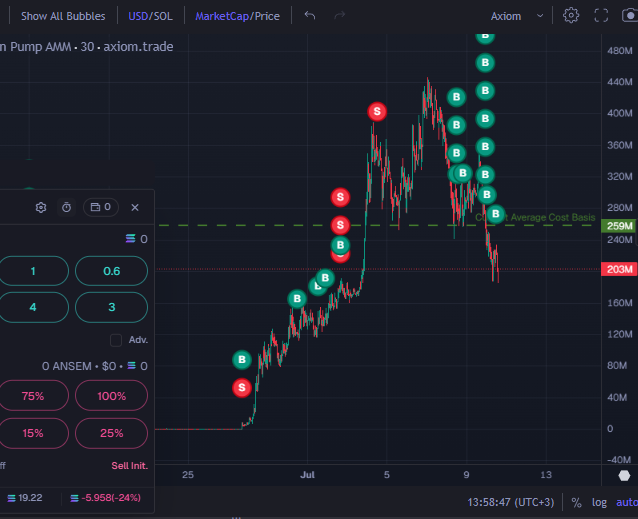Enter fullscreen chart mode
This screenshot has width=638, height=519.
pos(601,15)
